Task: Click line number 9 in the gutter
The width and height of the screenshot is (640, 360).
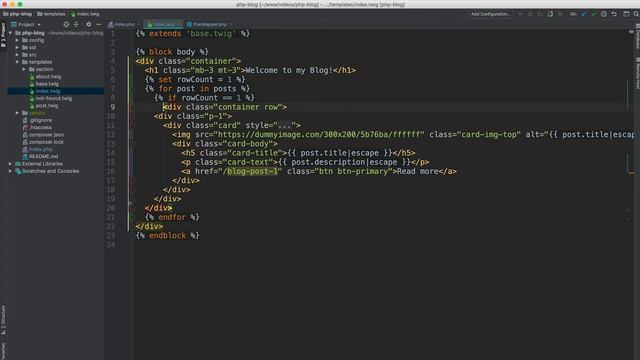Action: click(x=113, y=107)
